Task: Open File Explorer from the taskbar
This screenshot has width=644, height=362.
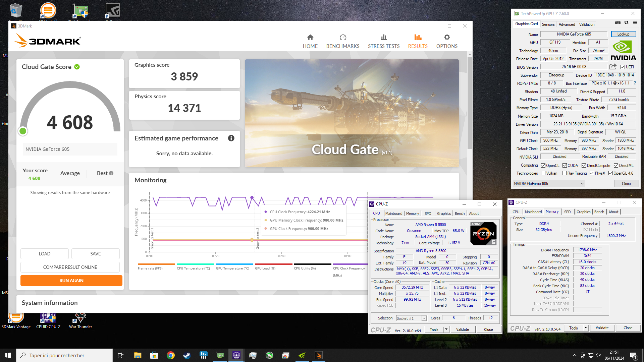Action: click(138, 355)
